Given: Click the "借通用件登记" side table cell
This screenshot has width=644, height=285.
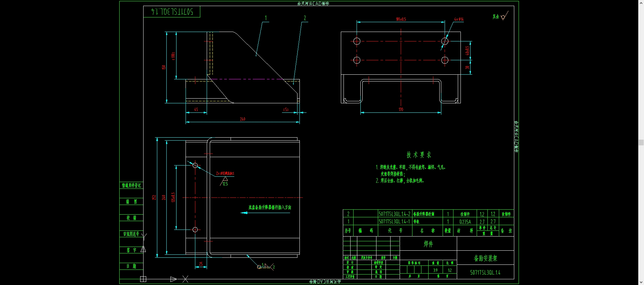Looking at the screenshot, I should [x=131, y=185].
